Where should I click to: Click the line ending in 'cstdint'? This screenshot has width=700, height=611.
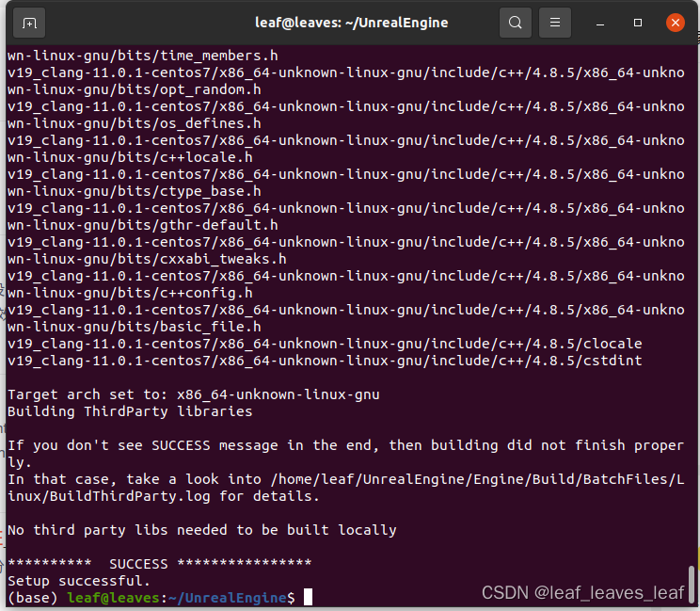pos(325,361)
